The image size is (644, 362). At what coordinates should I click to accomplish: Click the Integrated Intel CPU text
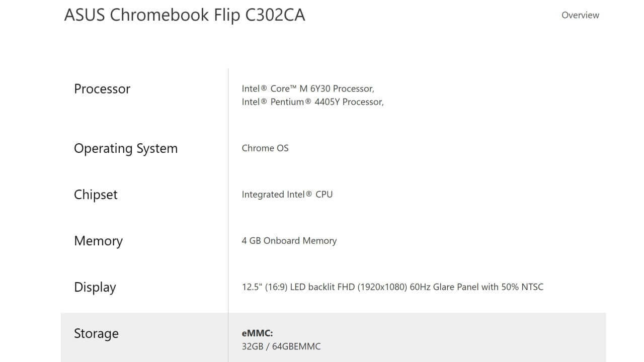[x=287, y=195]
